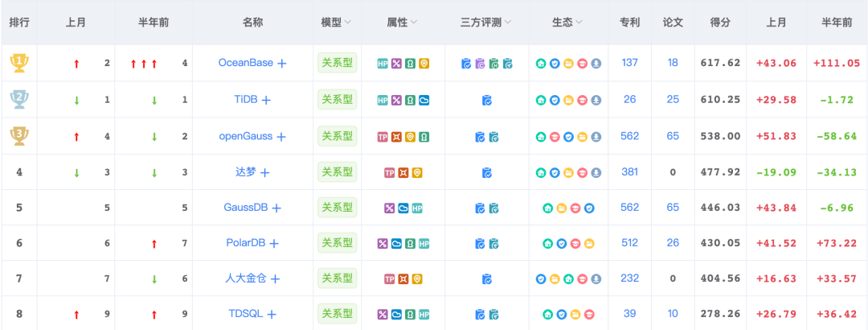Open the openGauss database link

pyautogui.click(x=245, y=136)
